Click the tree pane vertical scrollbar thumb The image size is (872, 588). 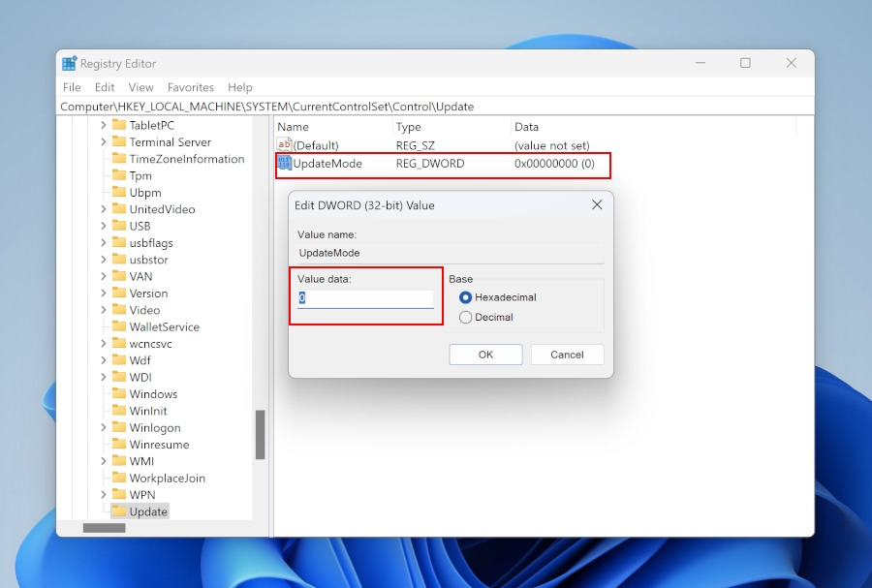coord(260,435)
